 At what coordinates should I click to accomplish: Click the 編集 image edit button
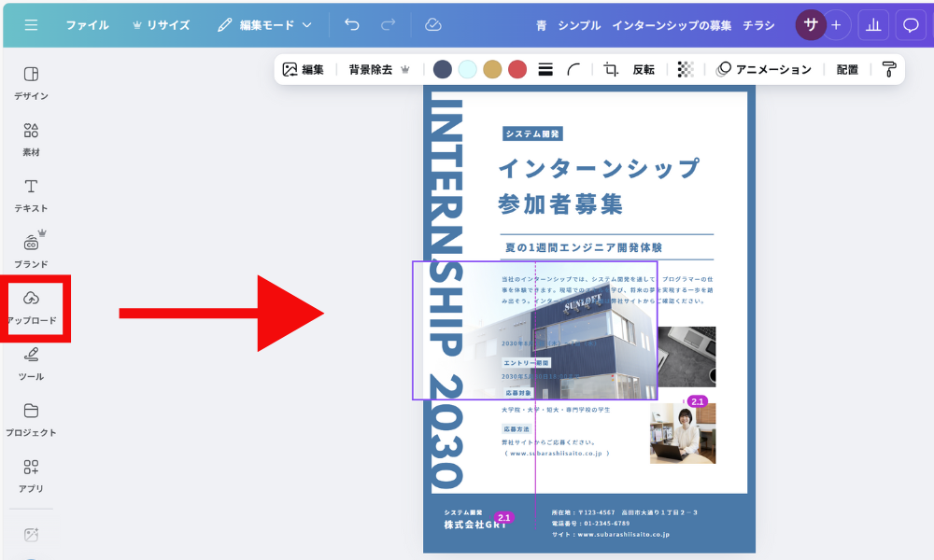point(304,70)
